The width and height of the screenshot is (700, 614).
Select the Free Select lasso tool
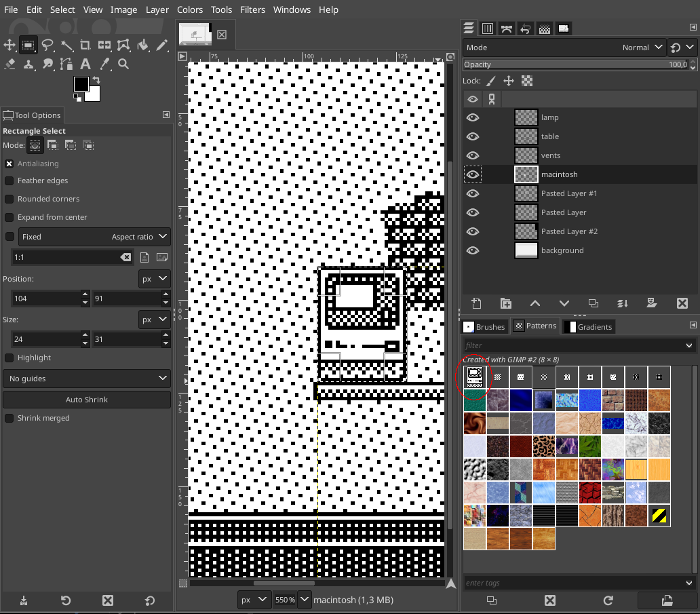pyautogui.click(x=47, y=45)
